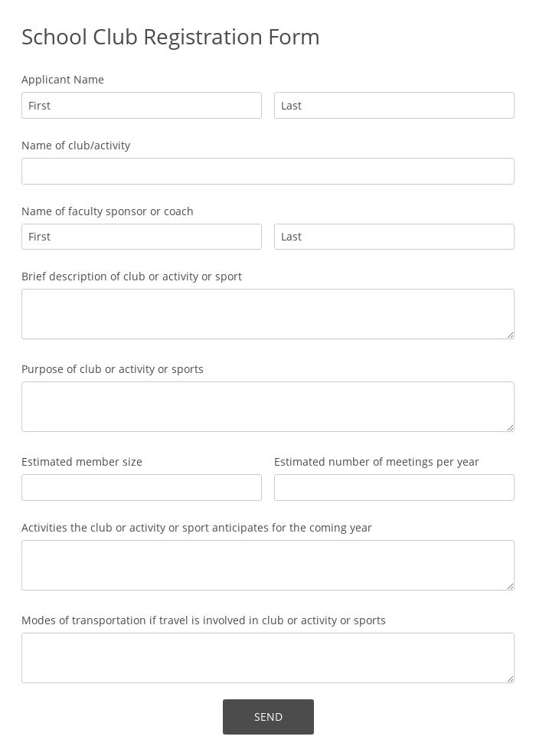The image size is (536, 756).
Task: Click the transportation box resize grip
Action: coord(510,679)
